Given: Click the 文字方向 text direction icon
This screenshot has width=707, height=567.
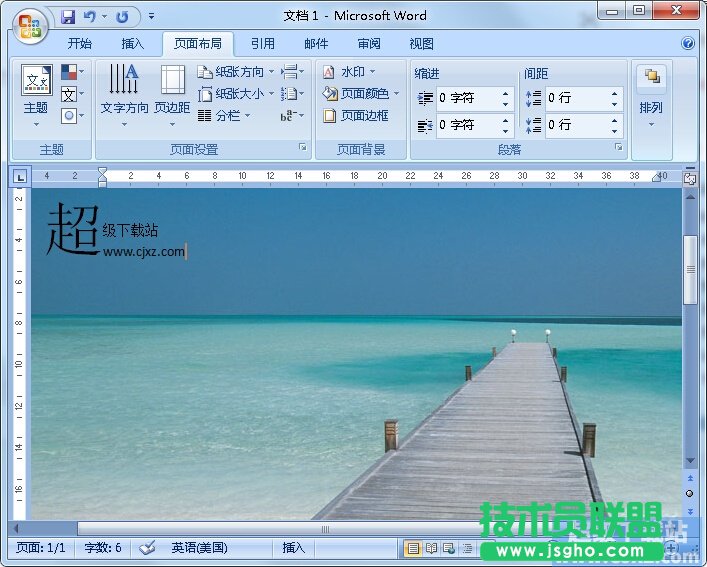Looking at the screenshot, I should click(x=124, y=90).
